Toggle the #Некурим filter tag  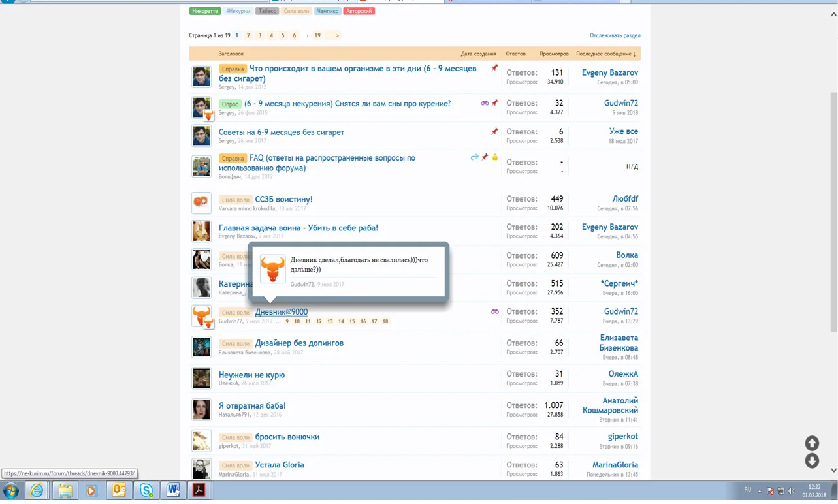click(238, 11)
